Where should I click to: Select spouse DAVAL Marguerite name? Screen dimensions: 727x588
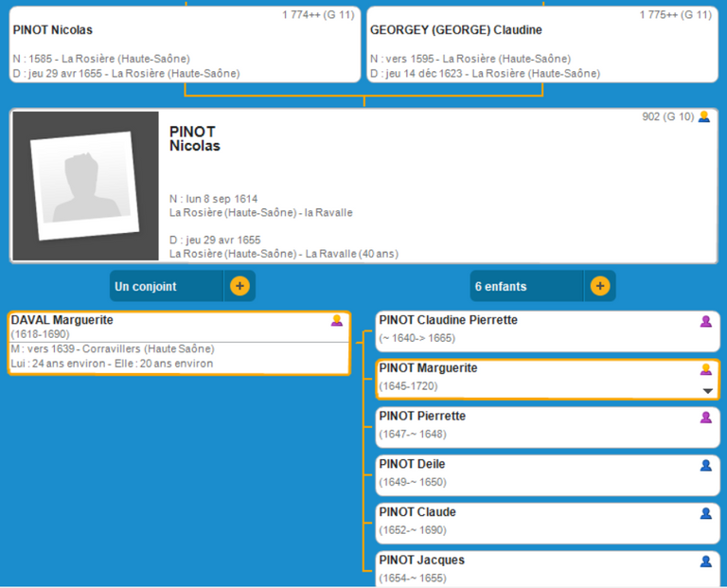(62, 321)
